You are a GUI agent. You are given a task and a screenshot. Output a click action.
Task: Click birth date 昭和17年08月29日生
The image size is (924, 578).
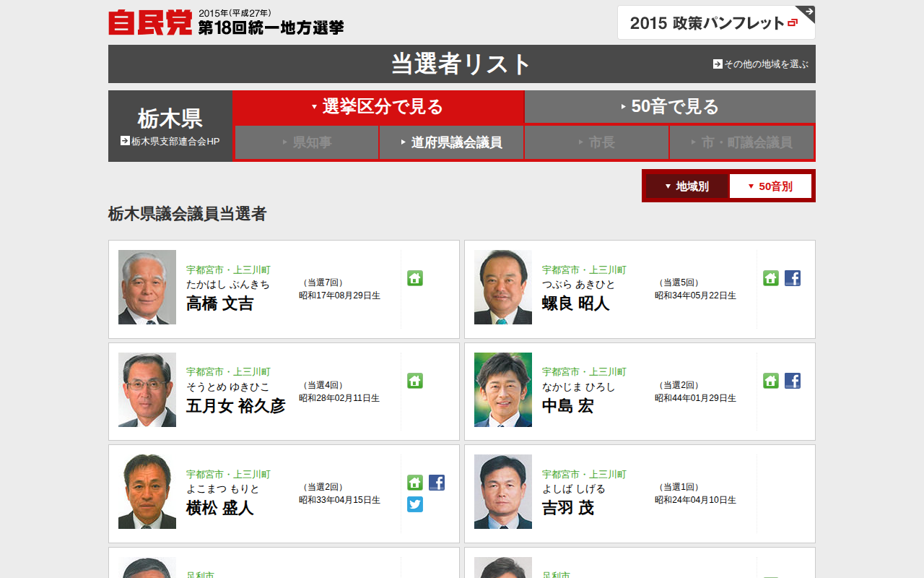click(340, 296)
